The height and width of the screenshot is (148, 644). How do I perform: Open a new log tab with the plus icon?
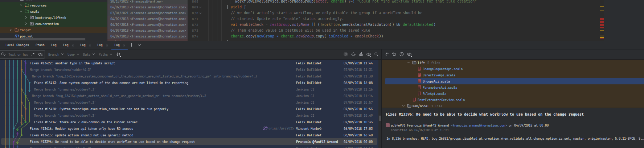(131, 45)
